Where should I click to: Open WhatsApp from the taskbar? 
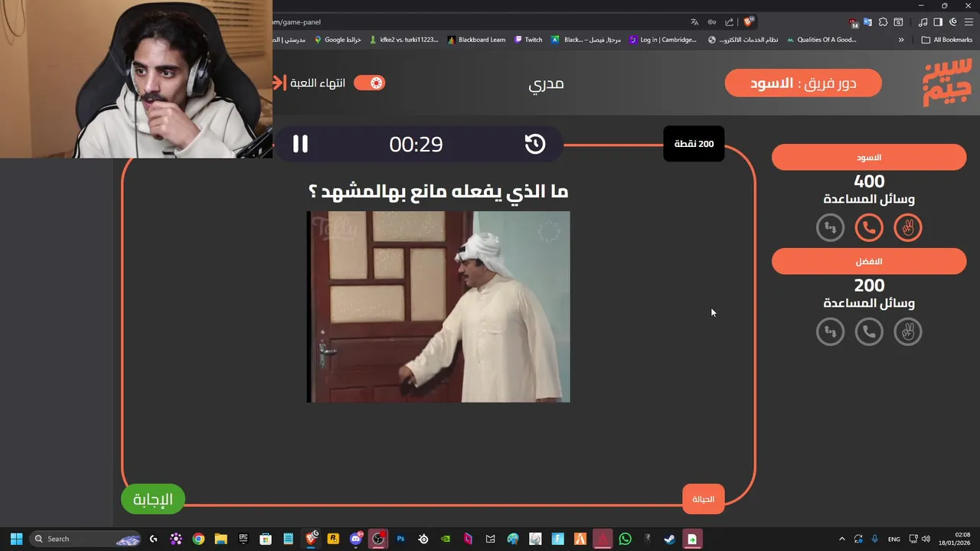tap(625, 539)
